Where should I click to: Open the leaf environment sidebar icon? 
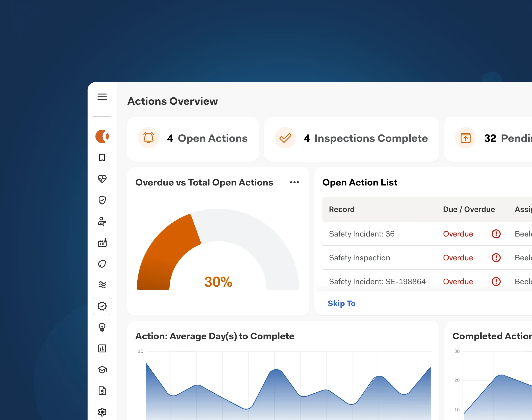coord(102,264)
